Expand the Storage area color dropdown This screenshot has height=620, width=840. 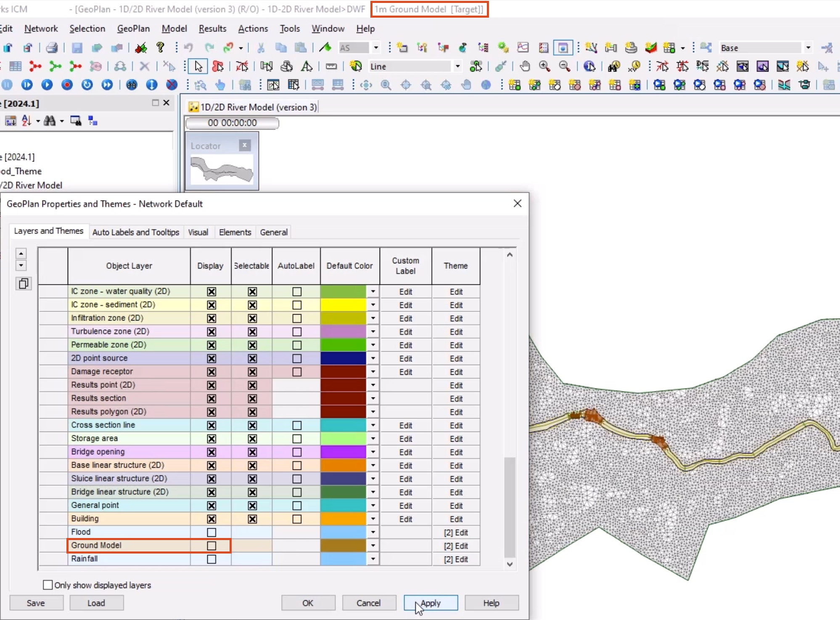click(x=372, y=438)
